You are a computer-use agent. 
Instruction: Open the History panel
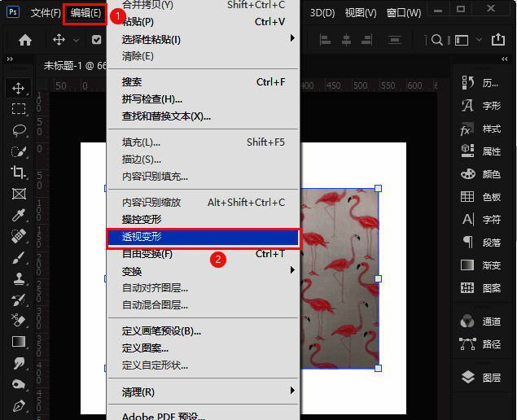(480, 83)
